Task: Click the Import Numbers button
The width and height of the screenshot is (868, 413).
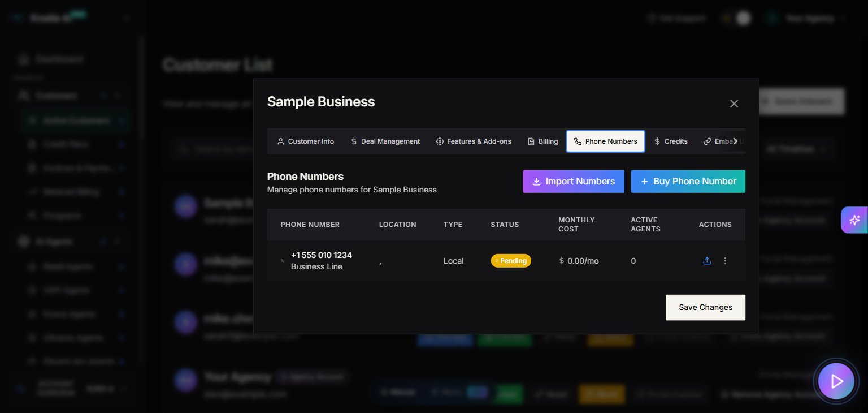Action: click(x=574, y=182)
